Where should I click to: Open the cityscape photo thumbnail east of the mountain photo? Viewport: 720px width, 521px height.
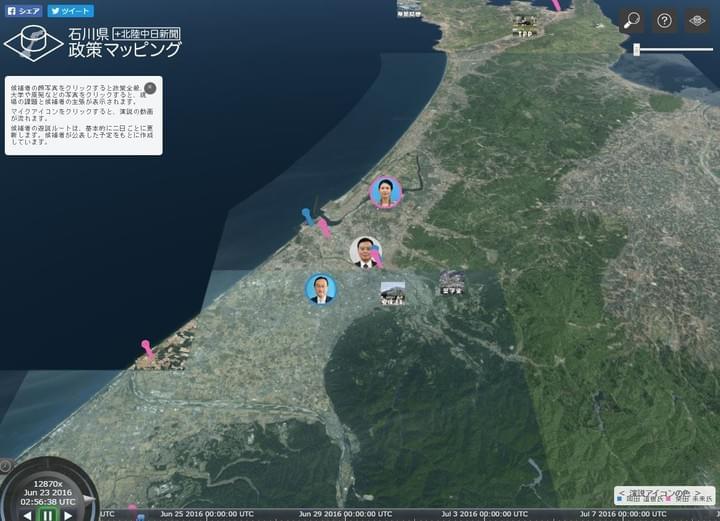click(452, 282)
